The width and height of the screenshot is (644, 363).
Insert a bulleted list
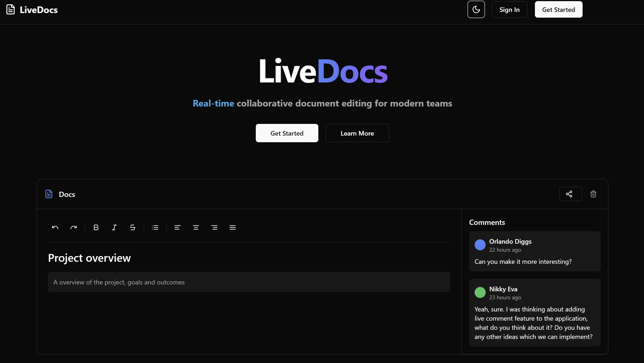pos(155,227)
